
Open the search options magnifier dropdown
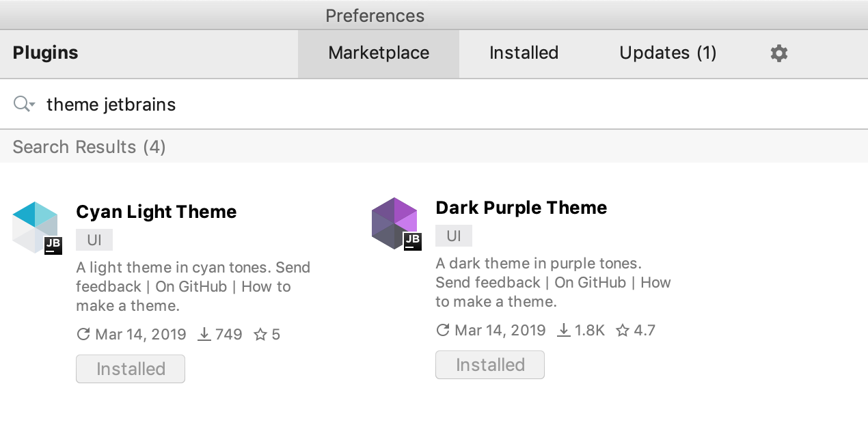pyautogui.click(x=24, y=104)
